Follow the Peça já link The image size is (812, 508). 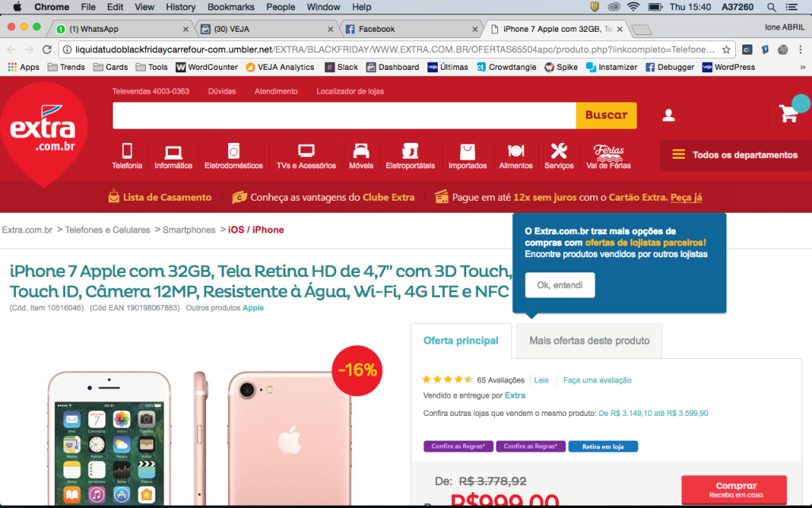pyautogui.click(x=686, y=198)
